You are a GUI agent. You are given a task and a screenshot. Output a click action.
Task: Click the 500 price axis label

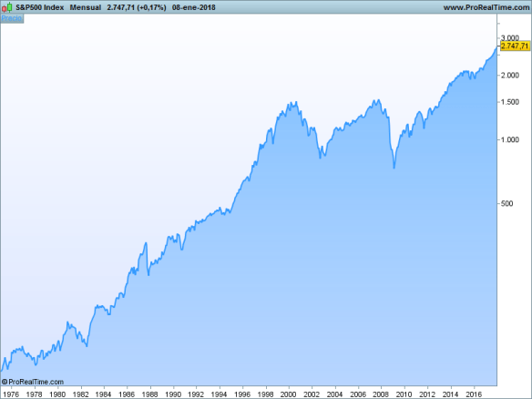(506, 203)
